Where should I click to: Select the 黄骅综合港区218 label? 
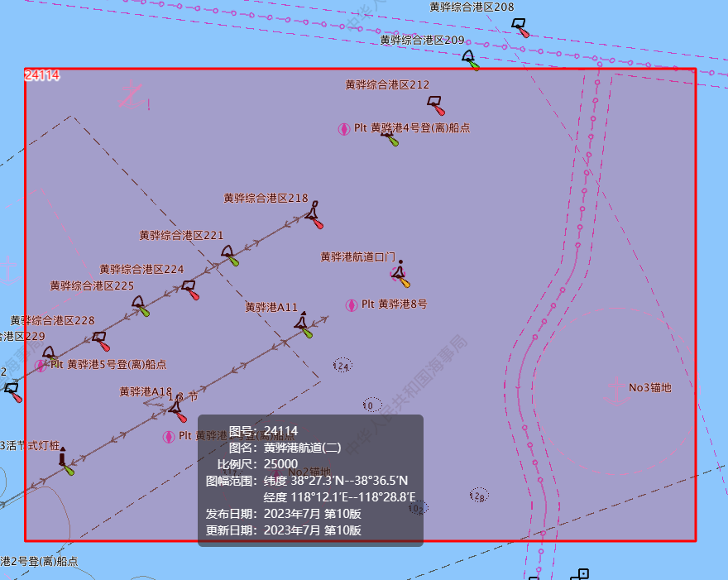tap(266, 199)
